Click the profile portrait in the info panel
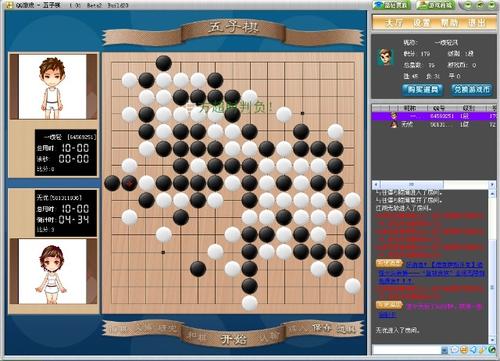Image resolution: width=500 pixels, height=361 pixels. (x=386, y=57)
